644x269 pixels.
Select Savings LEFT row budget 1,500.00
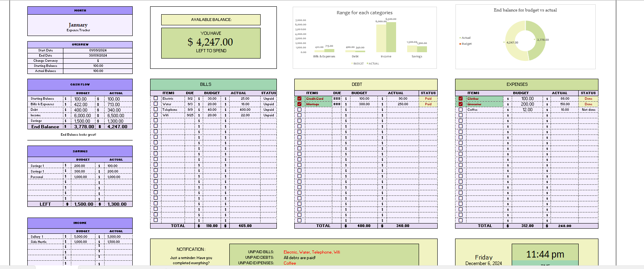point(83,204)
